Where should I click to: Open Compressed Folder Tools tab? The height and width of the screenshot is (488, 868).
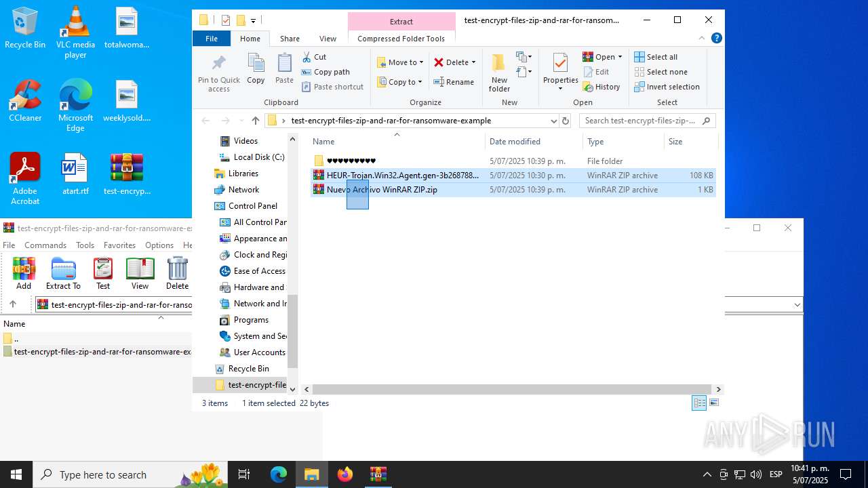tap(401, 39)
